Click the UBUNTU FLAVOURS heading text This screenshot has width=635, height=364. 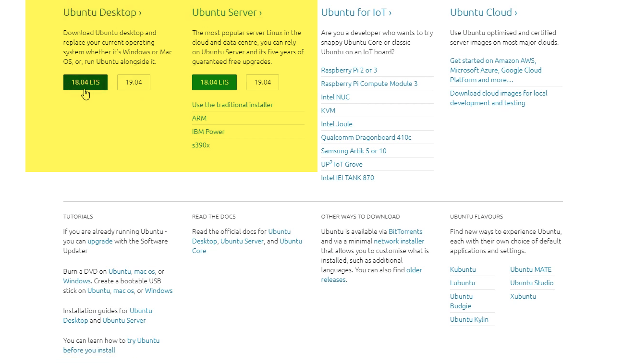(476, 217)
